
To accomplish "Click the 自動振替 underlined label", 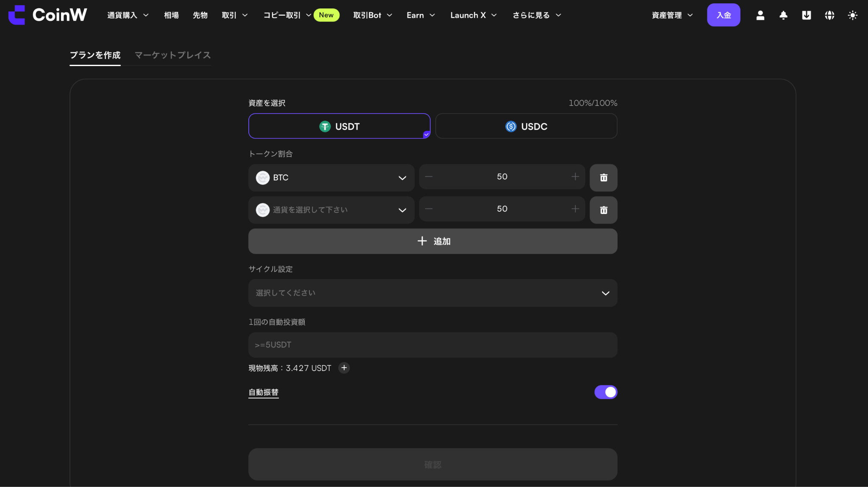I will 263,392.
